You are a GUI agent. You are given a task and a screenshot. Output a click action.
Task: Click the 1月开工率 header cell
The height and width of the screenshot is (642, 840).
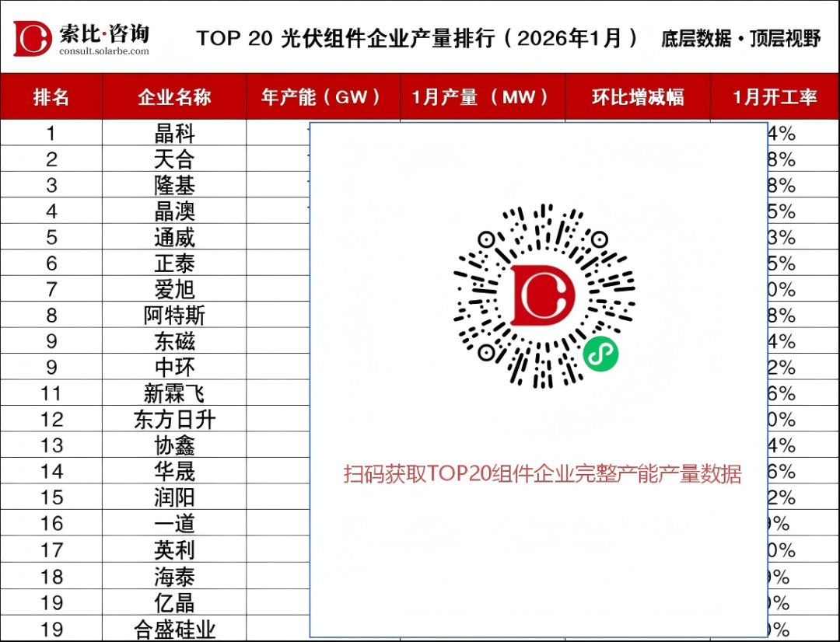[x=775, y=97]
